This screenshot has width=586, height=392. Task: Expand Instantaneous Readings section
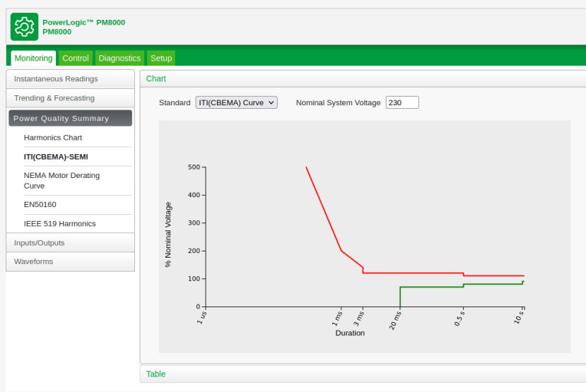[70, 79]
